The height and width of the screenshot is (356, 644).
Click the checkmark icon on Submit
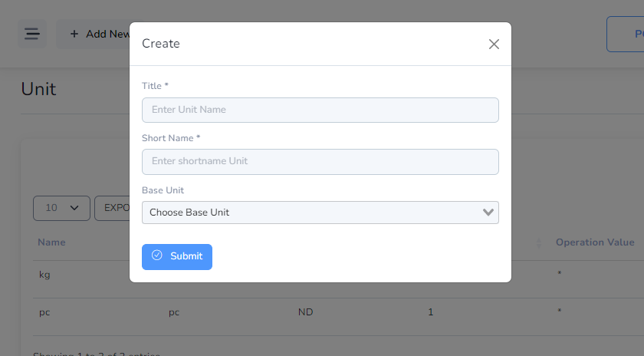[157, 255]
